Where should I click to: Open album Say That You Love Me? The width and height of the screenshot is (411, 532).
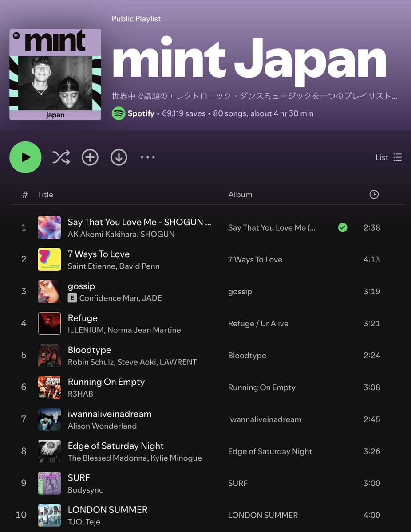(272, 227)
